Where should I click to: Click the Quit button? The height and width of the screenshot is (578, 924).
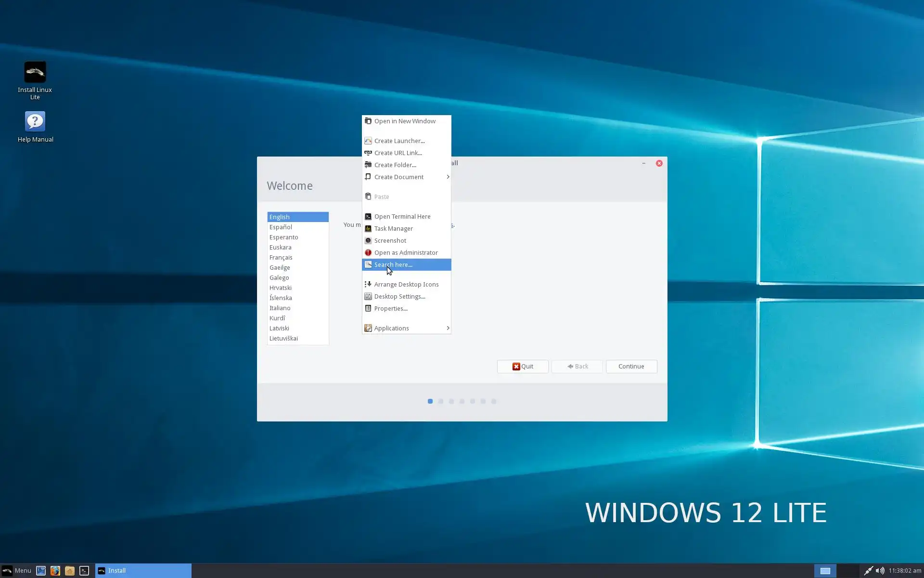click(x=523, y=366)
